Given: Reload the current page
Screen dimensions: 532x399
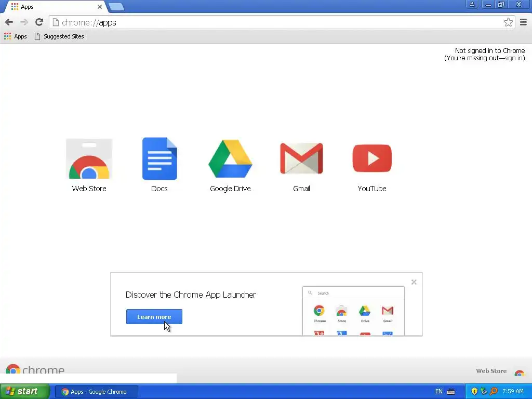Looking at the screenshot, I should click(x=39, y=22).
